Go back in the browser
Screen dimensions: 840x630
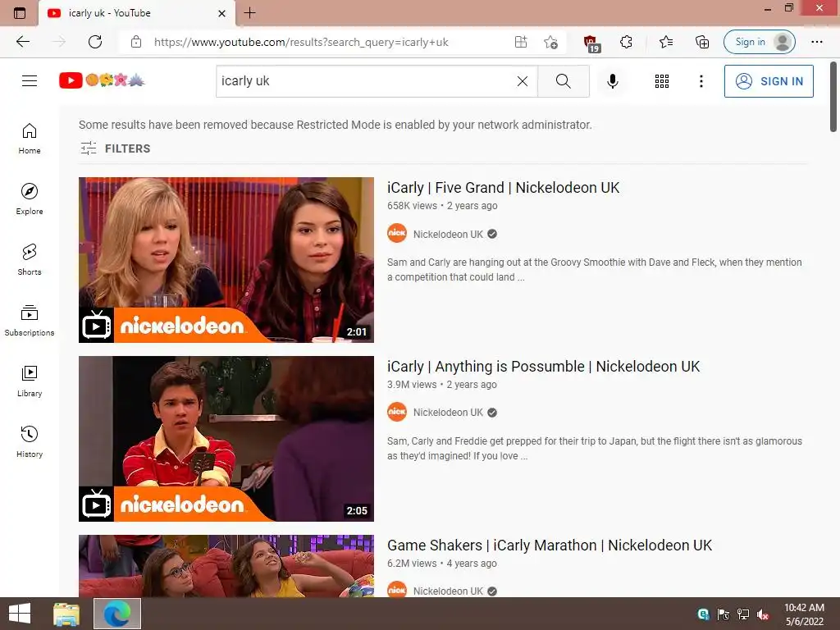coord(23,42)
